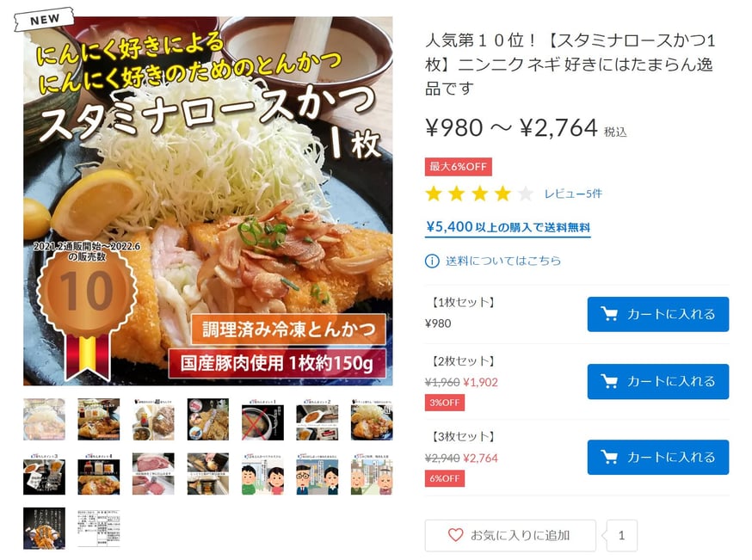
Task: Click the fourth yellow rating star
Action: (x=502, y=194)
